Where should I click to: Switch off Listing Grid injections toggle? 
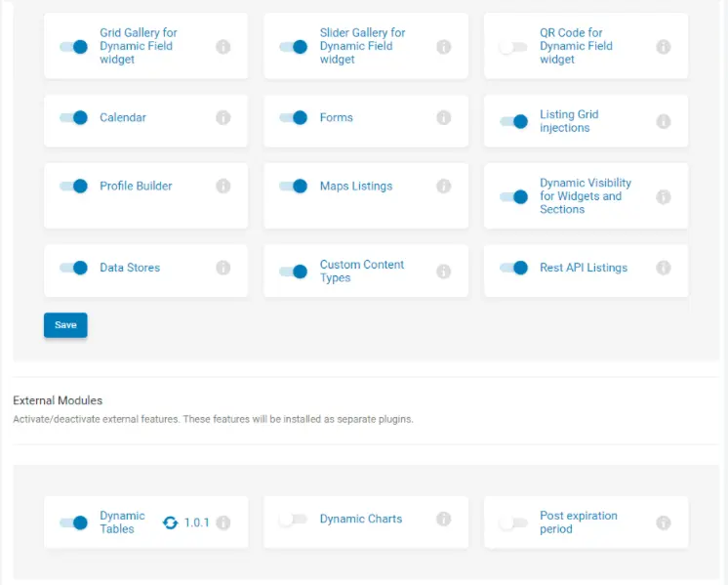click(513, 121)
